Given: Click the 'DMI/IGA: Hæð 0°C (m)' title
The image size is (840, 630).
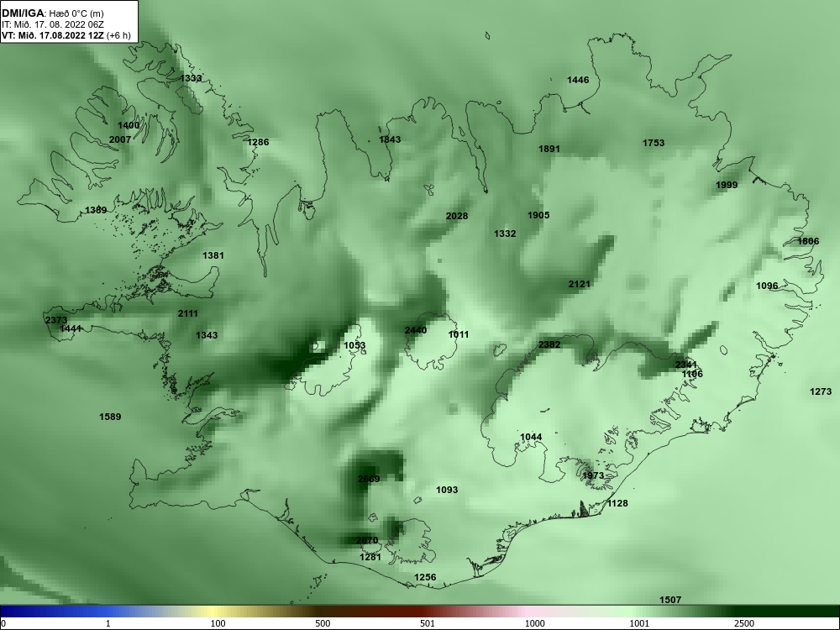Looking at the screenshot, I should coord(53,13).
